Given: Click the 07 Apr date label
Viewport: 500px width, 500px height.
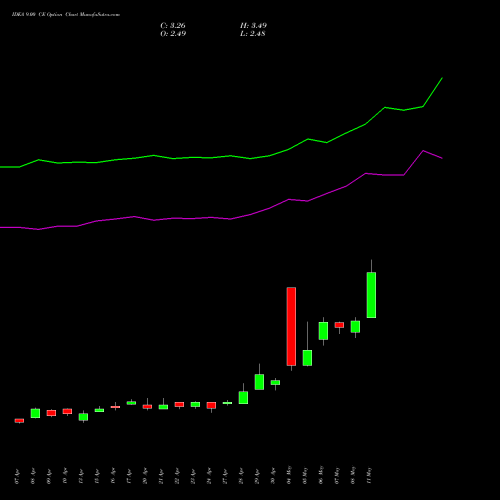Looking at the screenshot, I should 17,476.
